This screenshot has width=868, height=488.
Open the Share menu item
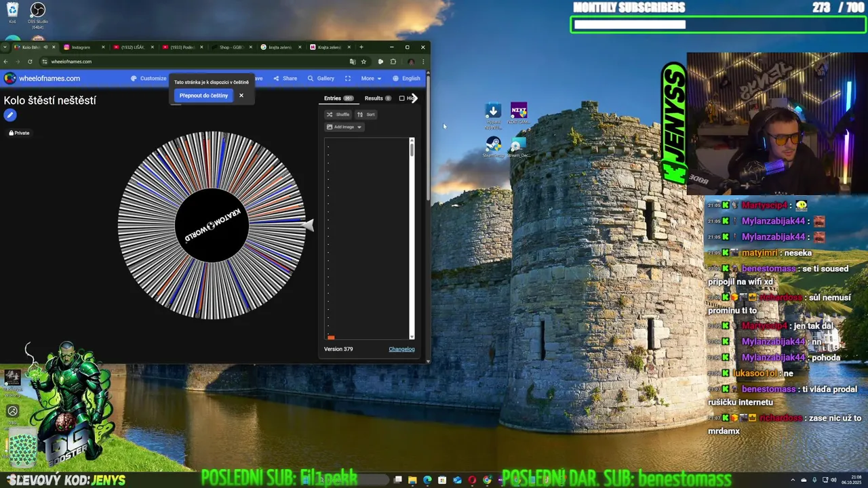click(x=285, y=79)
